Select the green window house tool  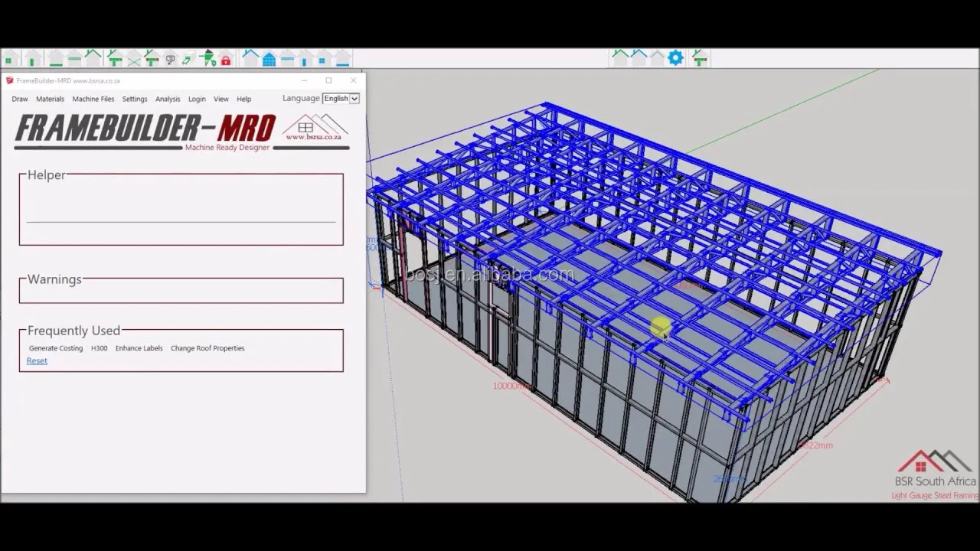click(x=10, y=58)
